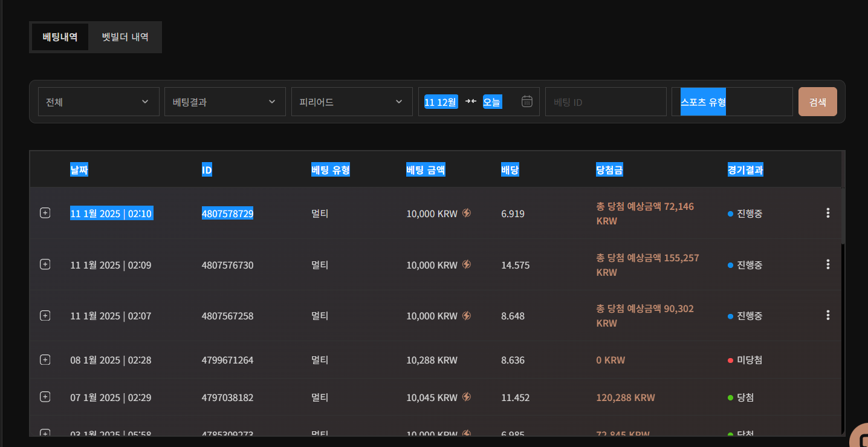The width and height of the screenshot is (868, 447).
Task: Open three-dot menu for bet 4807578729
Action: point(828,213)
